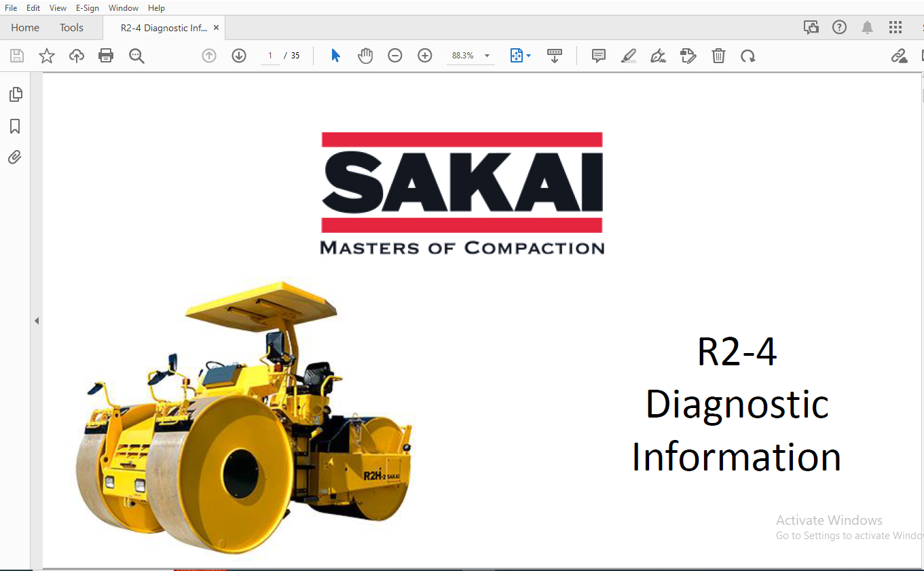Open the Help menu

(156, 7)
